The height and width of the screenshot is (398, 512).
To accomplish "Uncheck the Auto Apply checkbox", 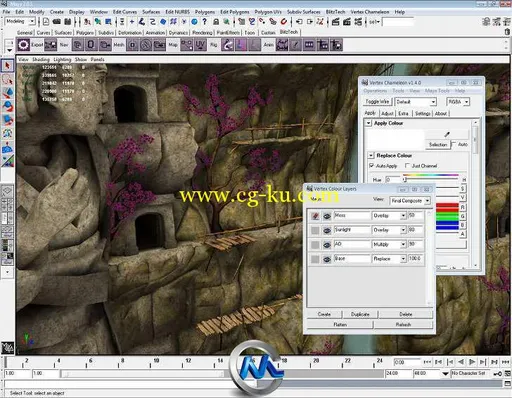I will point(371,165).
